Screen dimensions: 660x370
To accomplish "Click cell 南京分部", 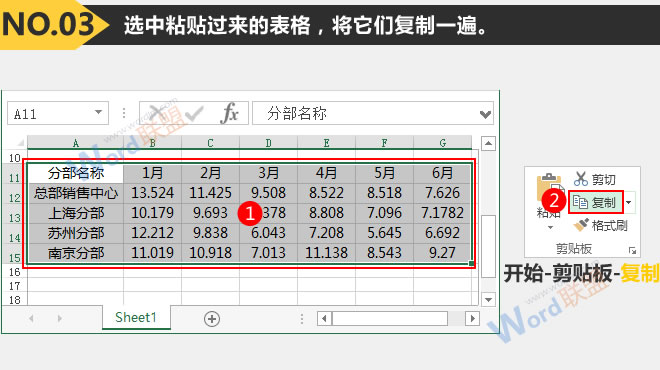I will 76,253.
